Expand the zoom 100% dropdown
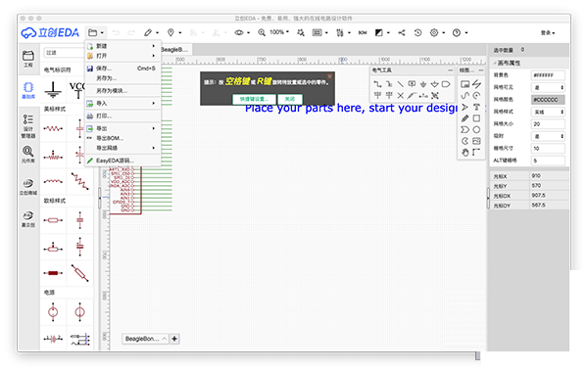This screenshot has height=372, width=588. [x=279, y=32]
